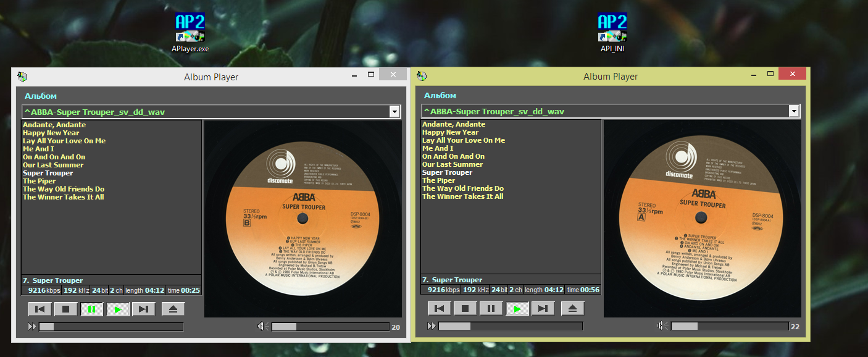The height and width of the screenshot is (357, 868).
Task: Toggle the green play button in right player
Action: coord(517,309)
